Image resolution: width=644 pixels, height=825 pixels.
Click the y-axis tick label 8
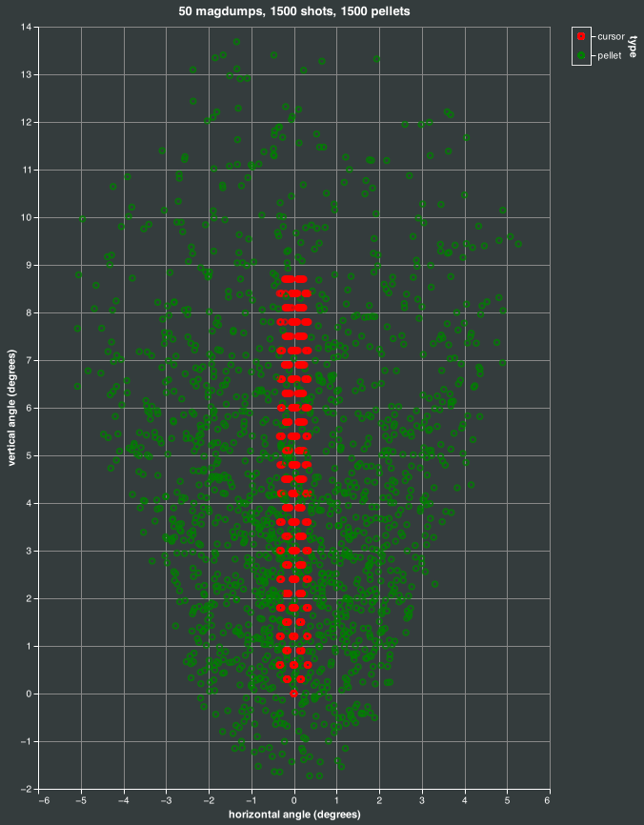coord(30,312)
